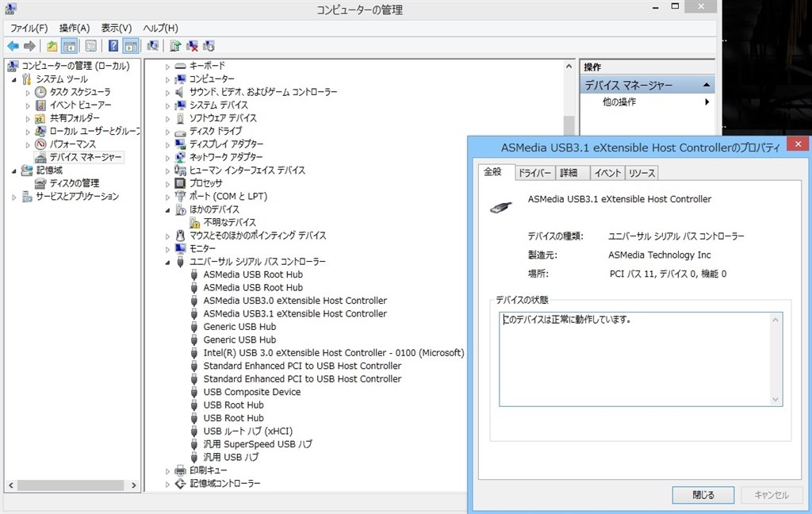
Task: Toggle the Show/Hide Action Pane icon
Action: (131, 46)
